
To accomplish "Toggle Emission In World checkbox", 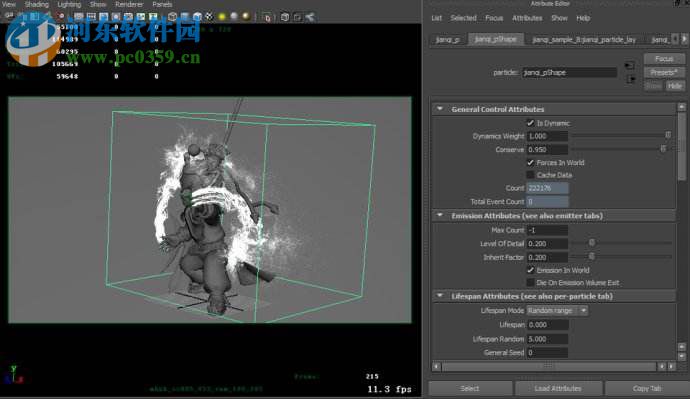I will tap(530, 270).
